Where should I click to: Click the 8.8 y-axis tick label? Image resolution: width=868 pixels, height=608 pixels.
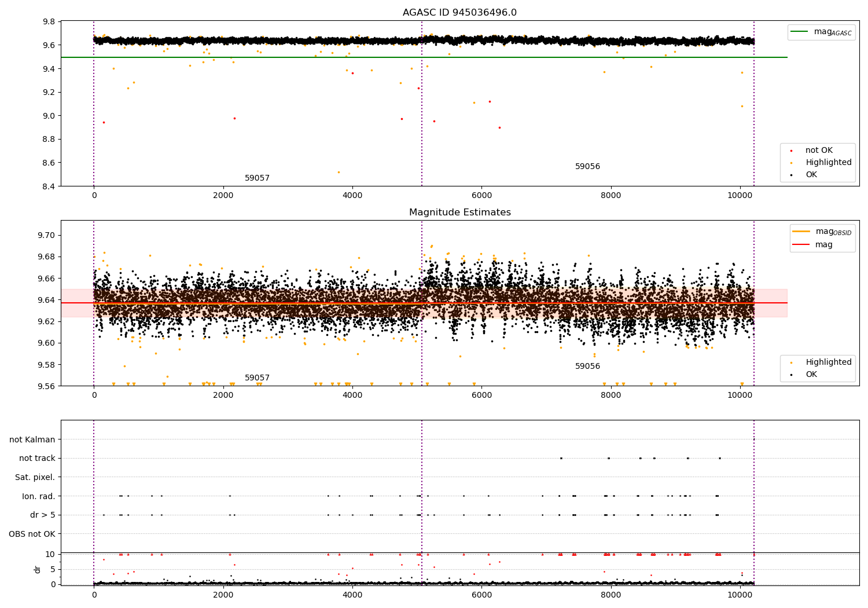click(49, 140)
